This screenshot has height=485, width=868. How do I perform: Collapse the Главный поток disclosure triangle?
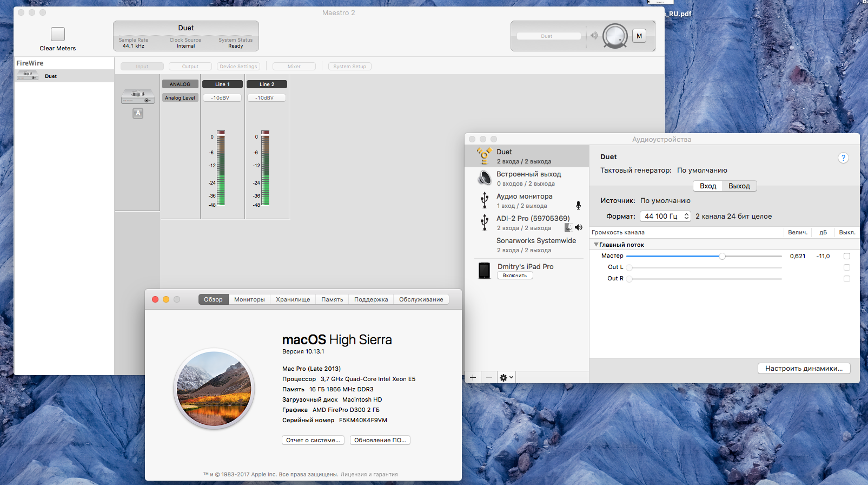pyautogui.click(x=596, y=245)
